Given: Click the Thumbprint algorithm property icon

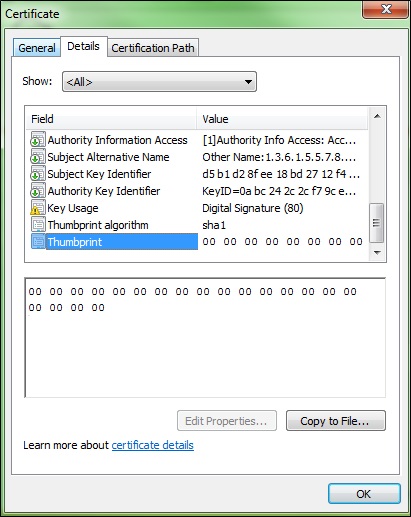Looking at the screenshot, I should pos(38,225).
